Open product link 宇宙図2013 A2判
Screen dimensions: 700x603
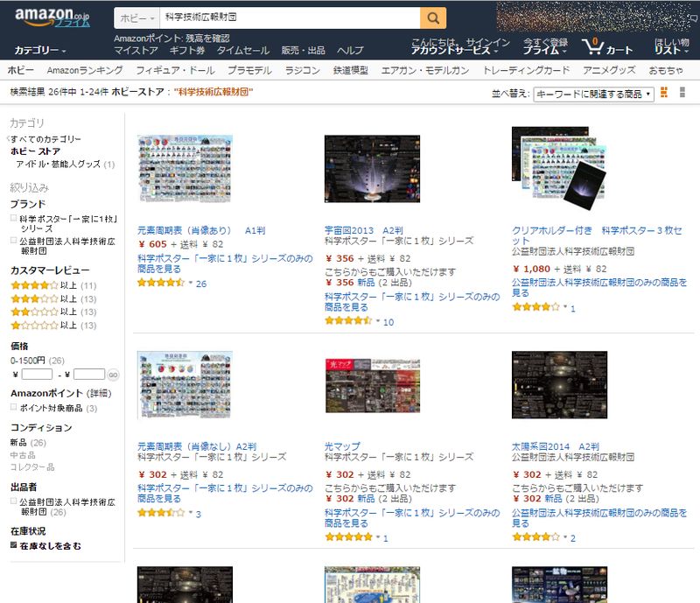point(364,230)
